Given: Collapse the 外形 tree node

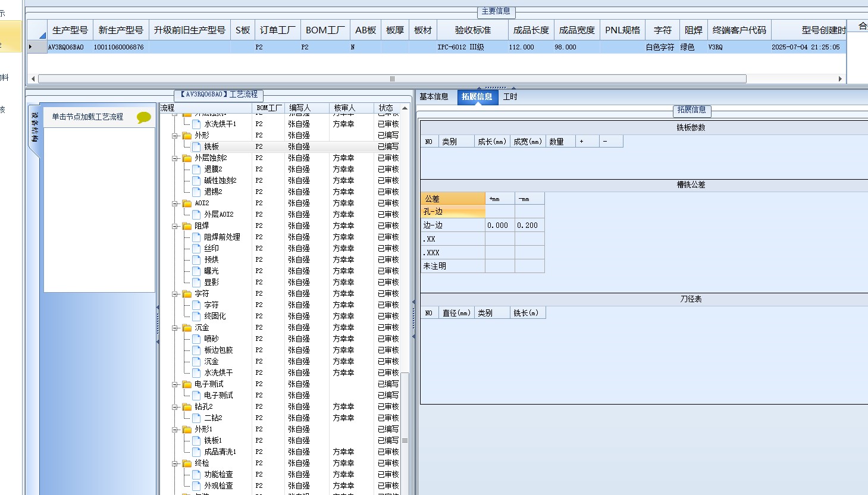Looking at the screenshot, I should pyautogui.click(x=176, y=136).
